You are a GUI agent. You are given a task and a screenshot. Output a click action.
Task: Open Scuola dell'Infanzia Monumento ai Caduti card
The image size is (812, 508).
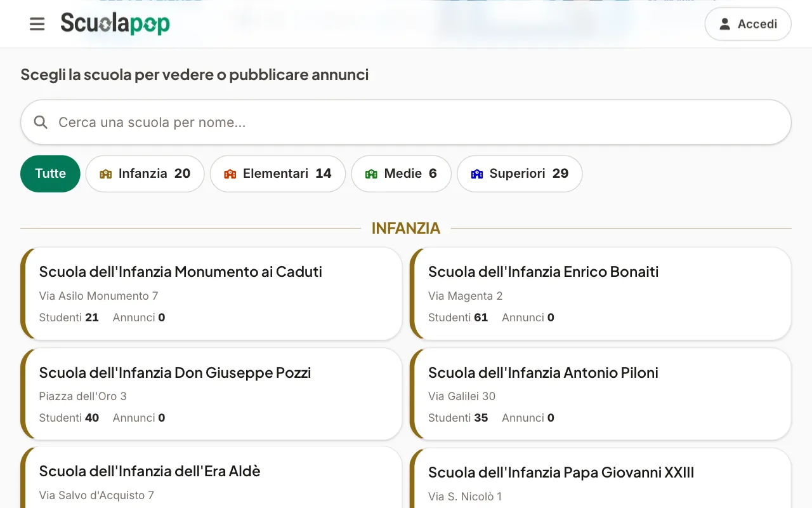tap(211, 293)
